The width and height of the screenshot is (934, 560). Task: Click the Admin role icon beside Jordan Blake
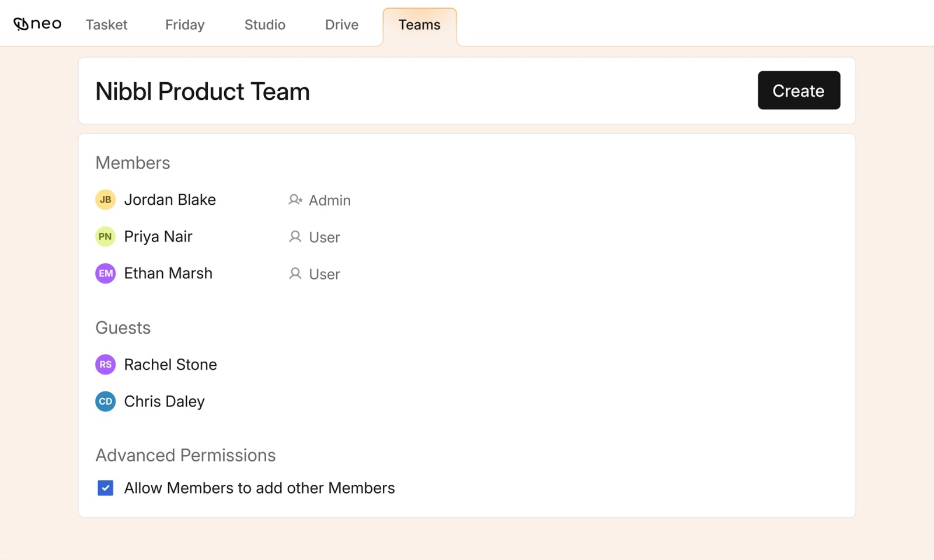pos(295,200)
